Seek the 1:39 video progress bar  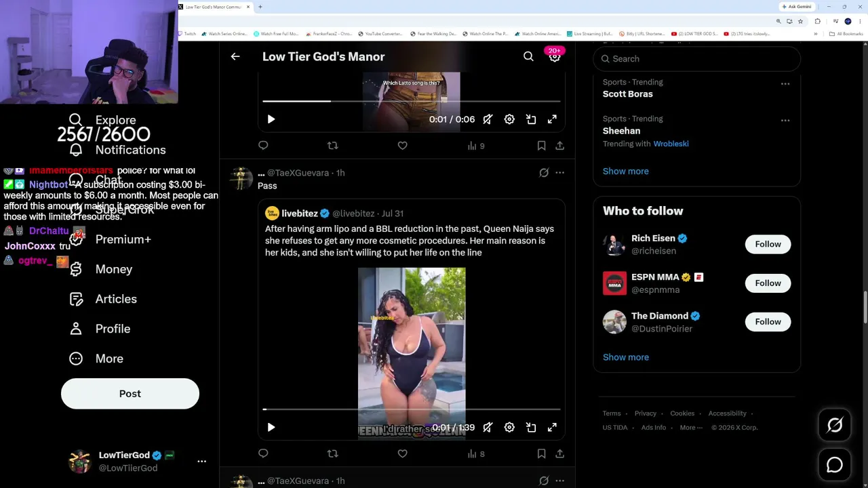coord(412,409)
